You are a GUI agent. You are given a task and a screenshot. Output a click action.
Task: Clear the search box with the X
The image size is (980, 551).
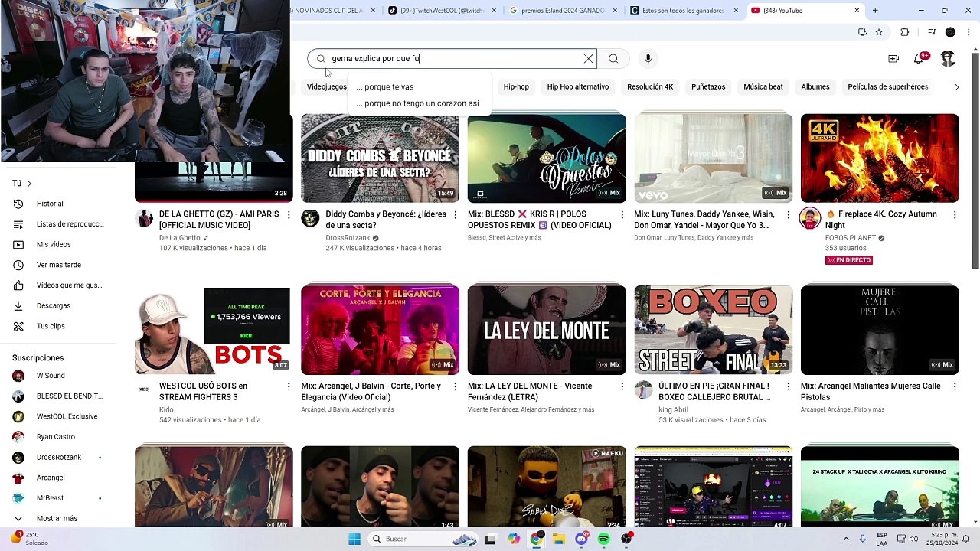pos(588,59)
